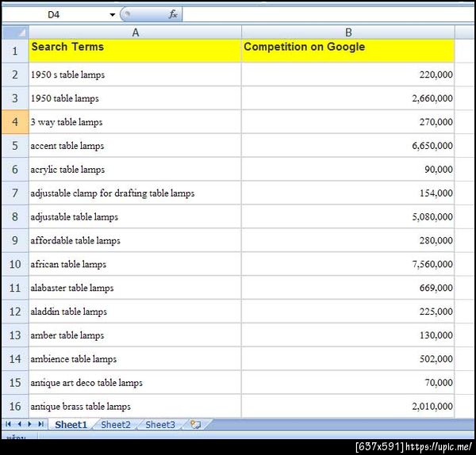Select the Search Terms header cell

click(135, 51)
